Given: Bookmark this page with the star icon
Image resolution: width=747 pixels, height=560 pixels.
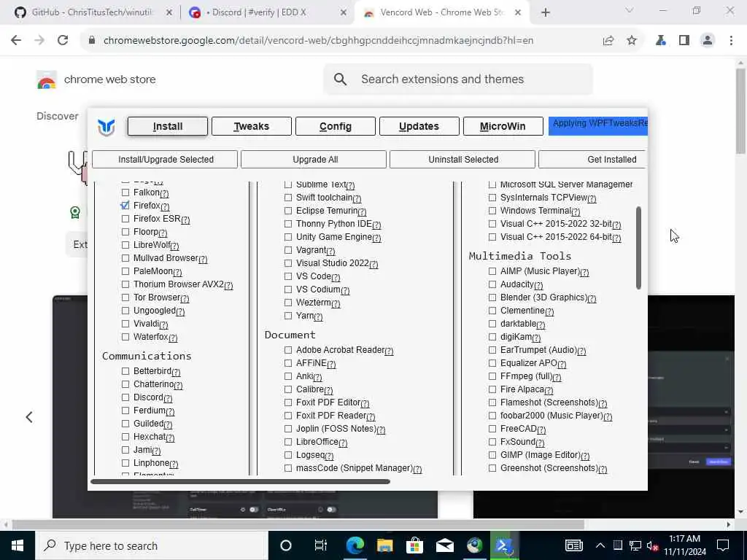Looking at the screenshot, I should click(x=632, y=41).
